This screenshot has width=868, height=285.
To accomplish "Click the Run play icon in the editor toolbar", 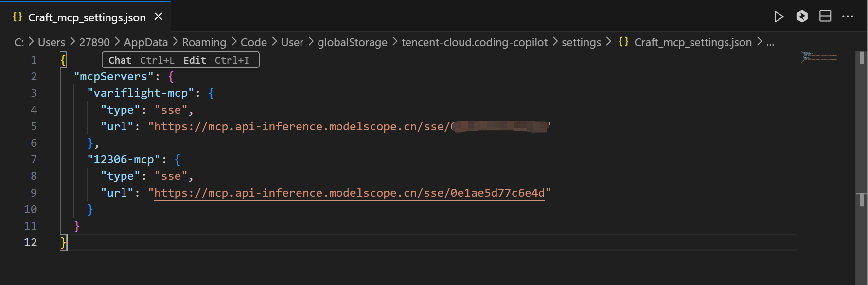I will click(779, 17).
